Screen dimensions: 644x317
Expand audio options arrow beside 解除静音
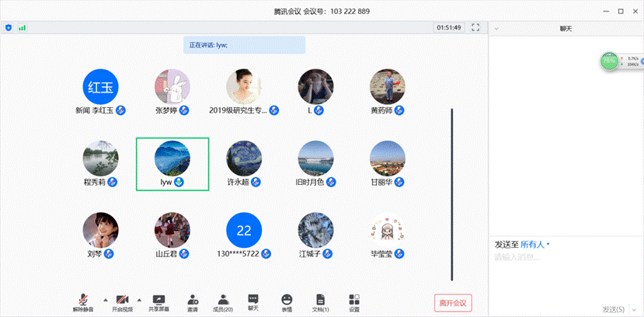[106, 299]
